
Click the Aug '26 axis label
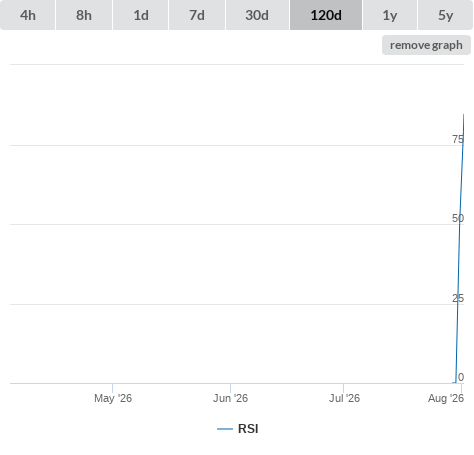(446, 398)
